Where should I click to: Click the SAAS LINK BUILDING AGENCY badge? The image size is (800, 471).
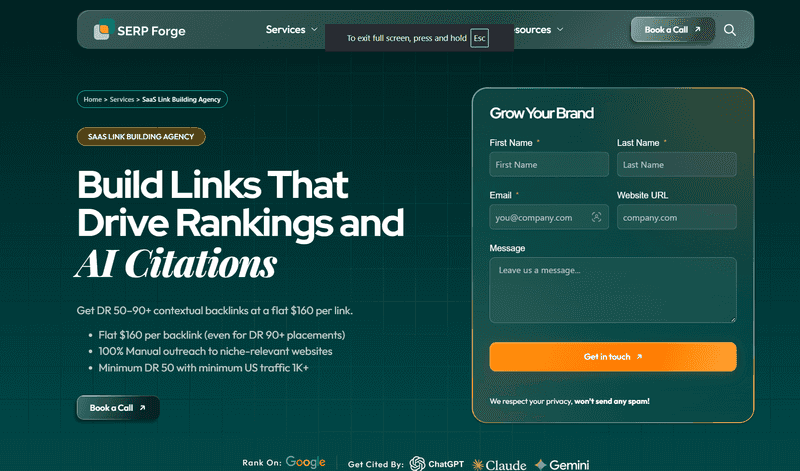pyautogui.click(x=141, y=137)
